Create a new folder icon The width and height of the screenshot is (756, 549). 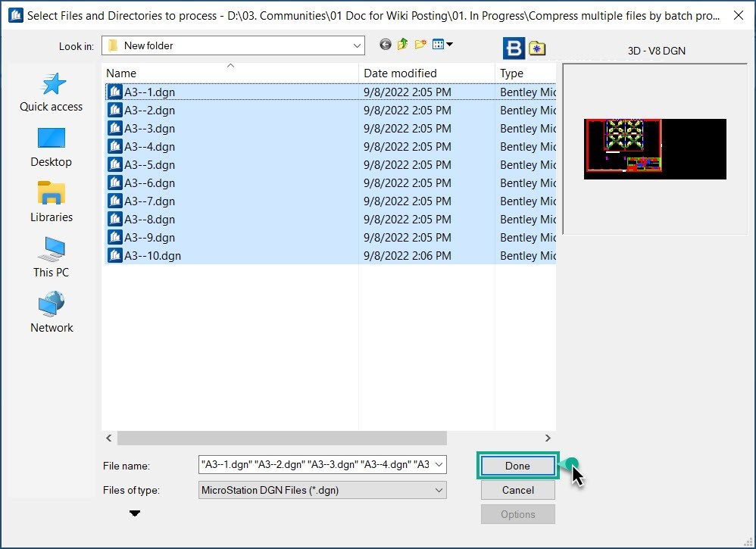[420, 45]
